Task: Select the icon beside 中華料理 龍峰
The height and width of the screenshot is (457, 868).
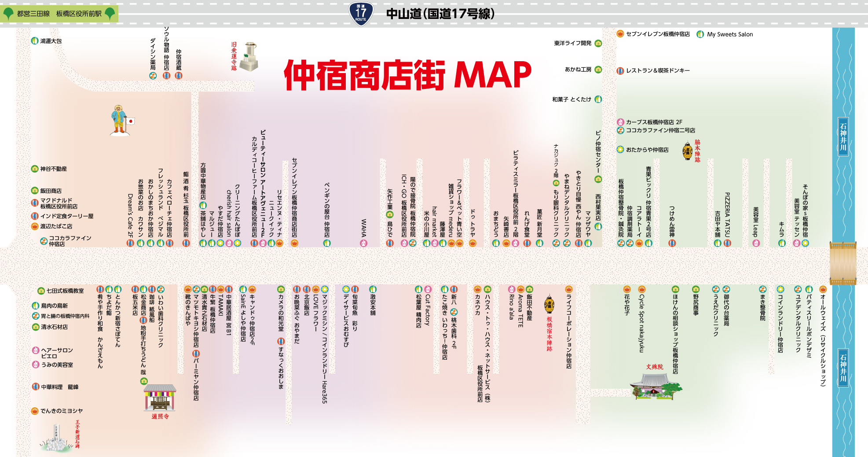Action: point(36,387)
